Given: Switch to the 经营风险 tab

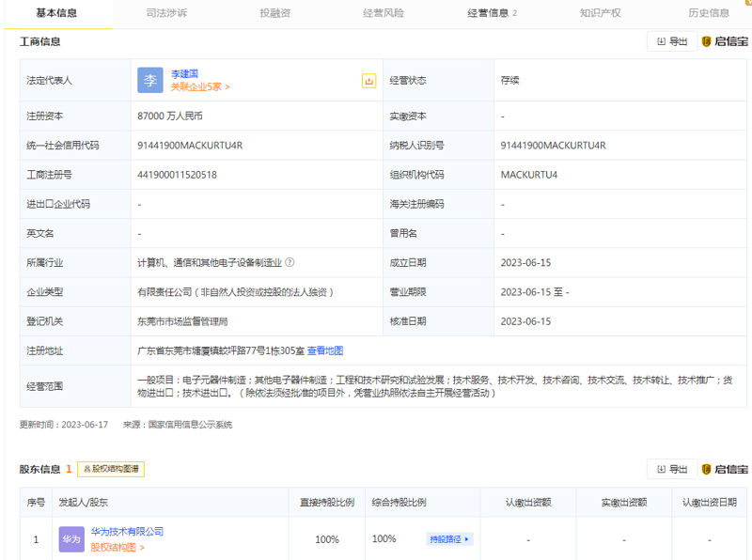Looking at the screenshot, I should (384, 13).
